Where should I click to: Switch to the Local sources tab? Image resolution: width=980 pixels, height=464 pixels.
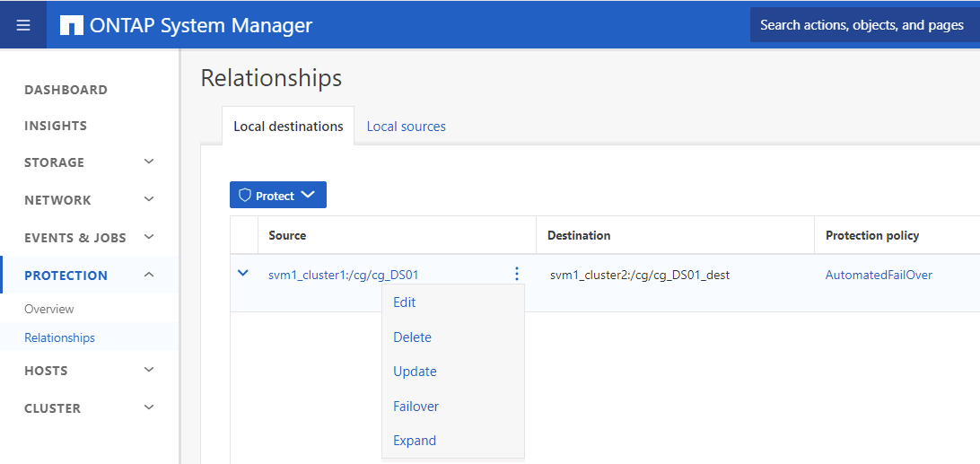tap(406, 127)
